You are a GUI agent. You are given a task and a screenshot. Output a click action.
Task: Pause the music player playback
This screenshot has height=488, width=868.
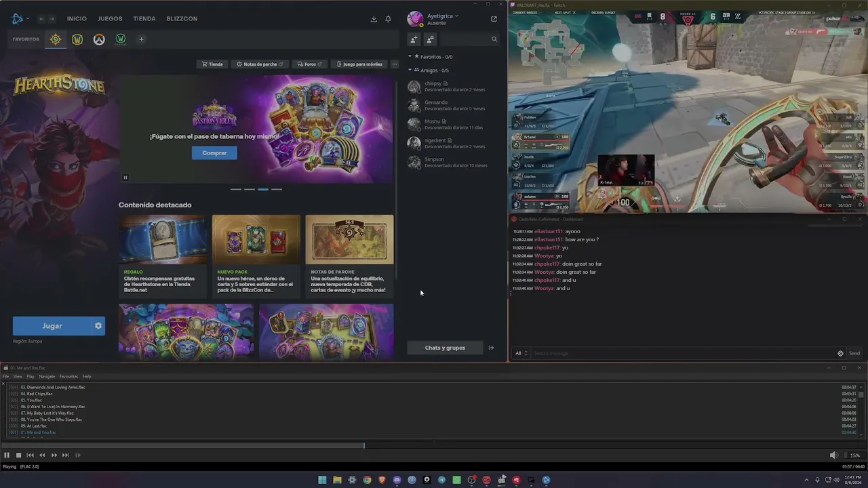click(x=7, y=455)
